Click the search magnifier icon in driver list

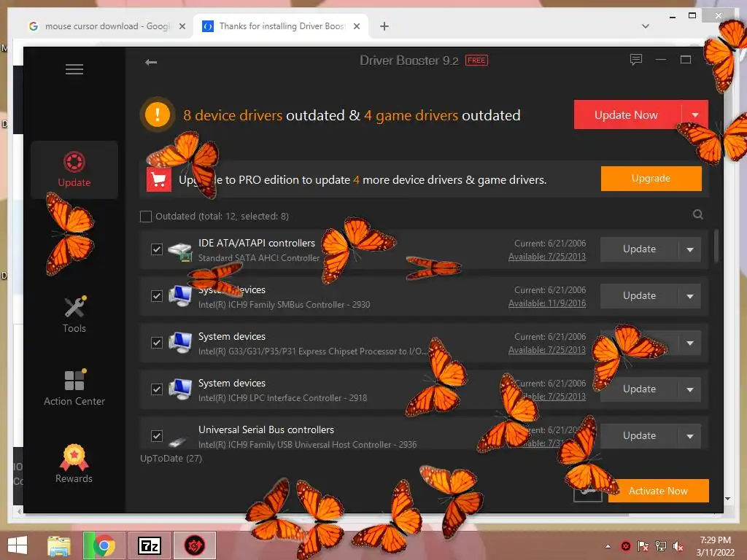pyautogui.click(x=698, y=214)
